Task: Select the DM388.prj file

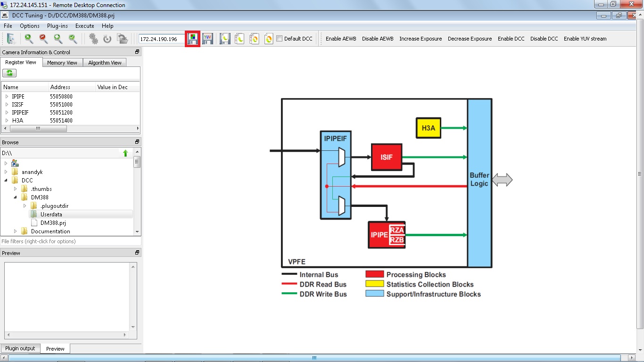Action: [x=53, y=223]
